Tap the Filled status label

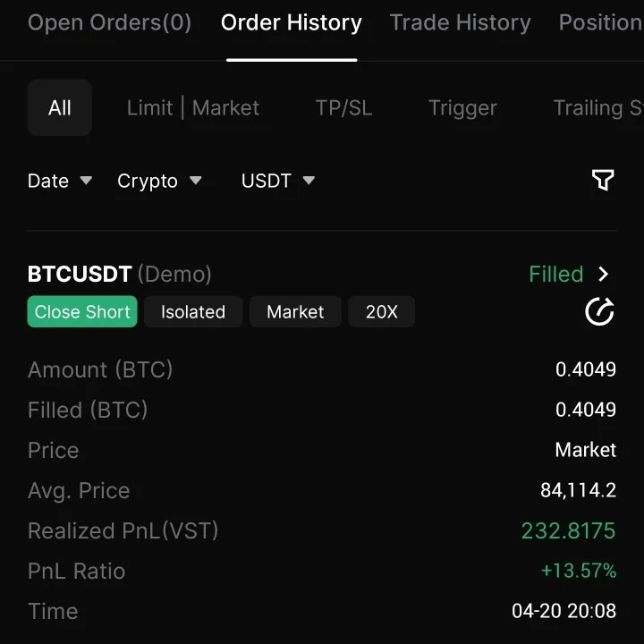(555, 274)
